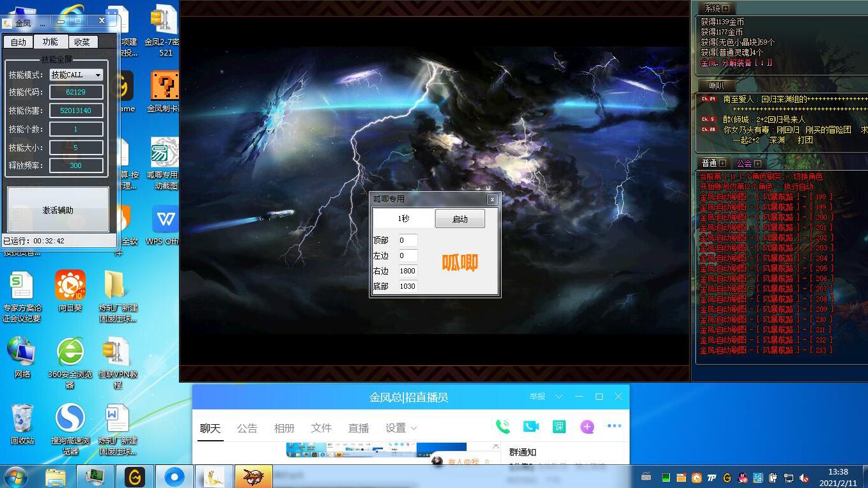Expand the 系统 chat tab plus box

[725, 8]
